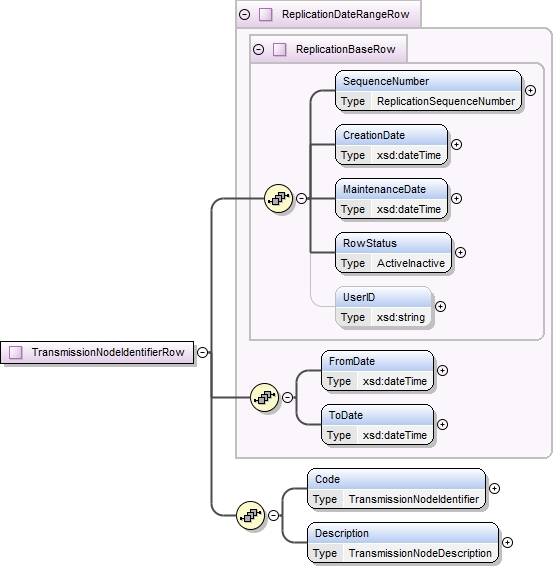Select the CreationDate element title
The height and width of the screenshot is (568, 554).
coord(374,135)
